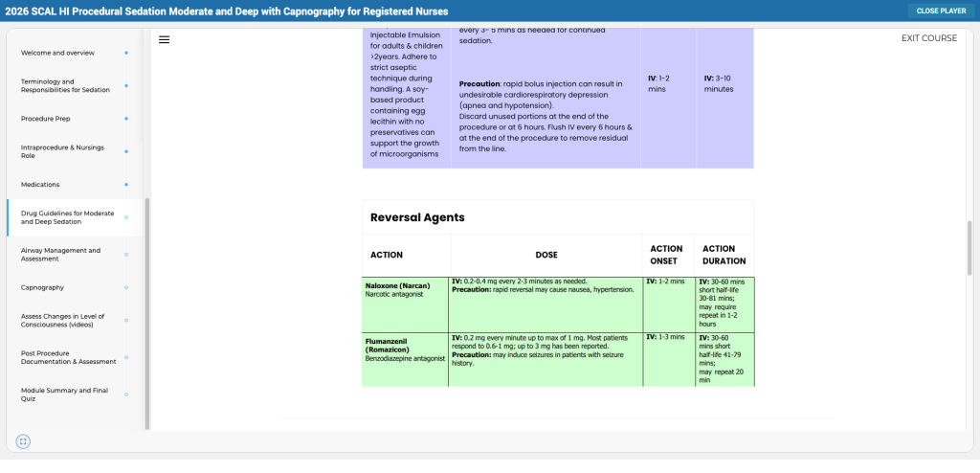
Task: Click progress circle beside Drug Guidelines lesson
Action: (x=126, y=217)
